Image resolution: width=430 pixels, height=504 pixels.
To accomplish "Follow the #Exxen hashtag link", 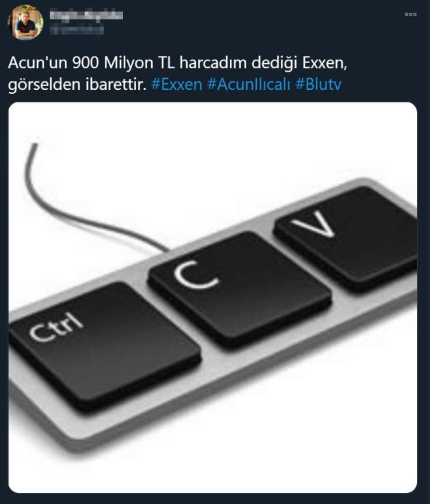I will (x=177, y=84).
